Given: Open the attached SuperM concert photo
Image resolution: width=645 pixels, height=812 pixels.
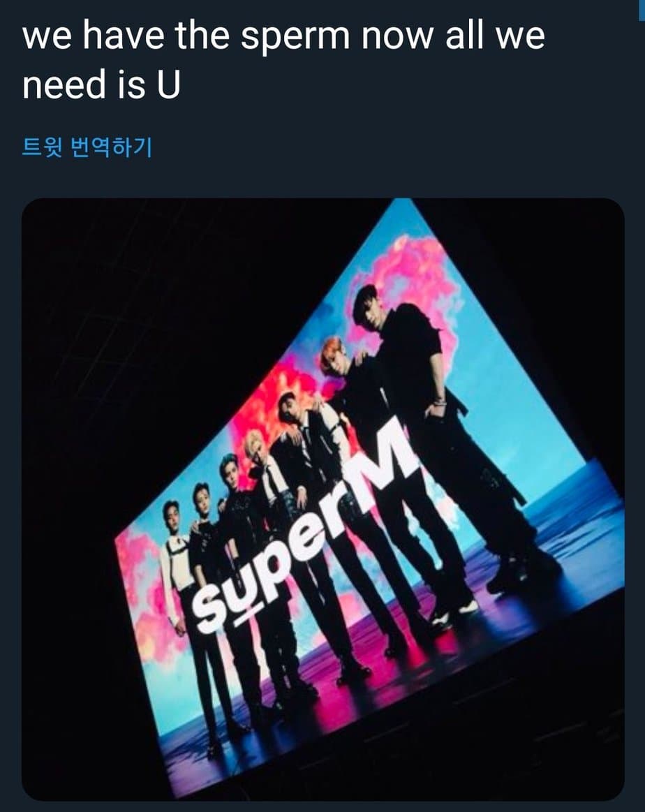Looking at the screenshot, I should pos(322,499).
